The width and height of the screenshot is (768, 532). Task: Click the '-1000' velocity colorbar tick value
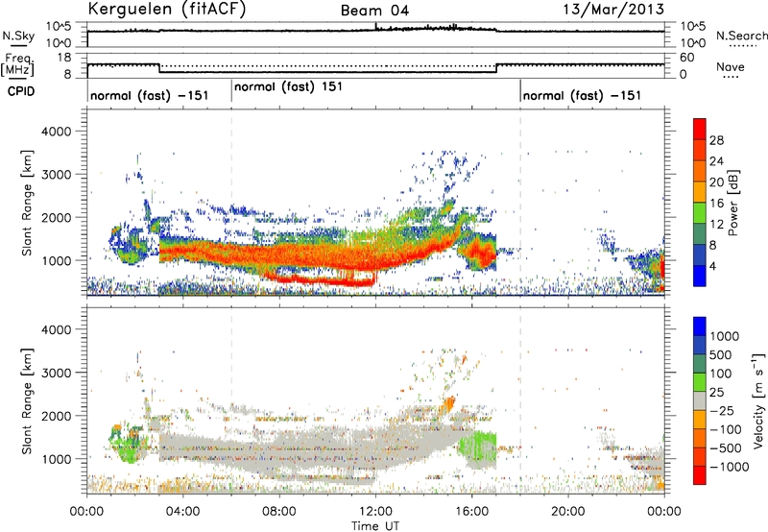[730, 467]
